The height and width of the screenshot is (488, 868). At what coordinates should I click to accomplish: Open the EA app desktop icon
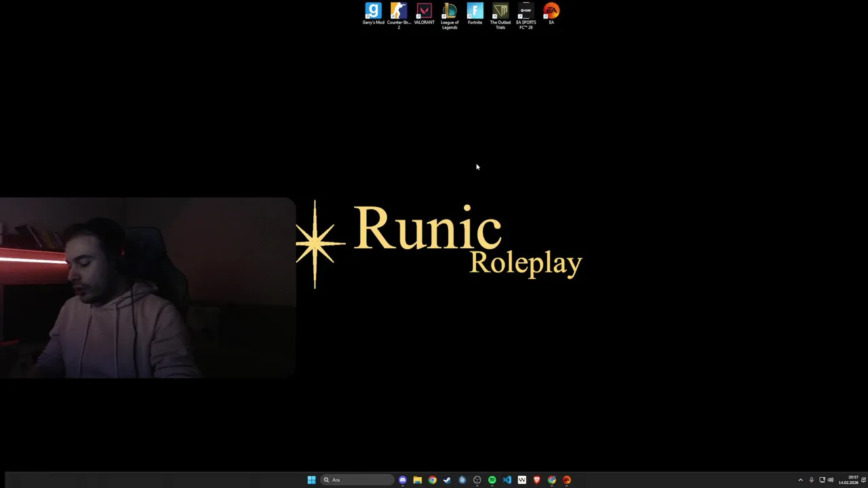551,14
